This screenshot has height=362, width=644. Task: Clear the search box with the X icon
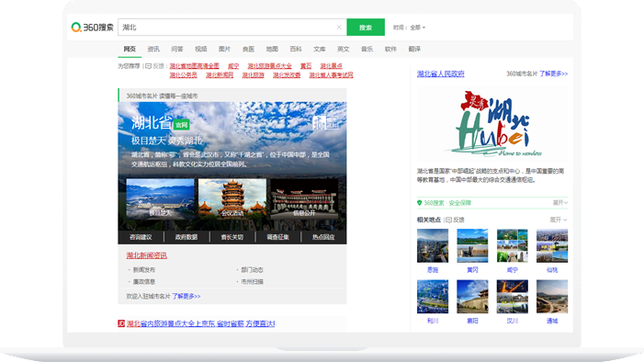(339, 28)
